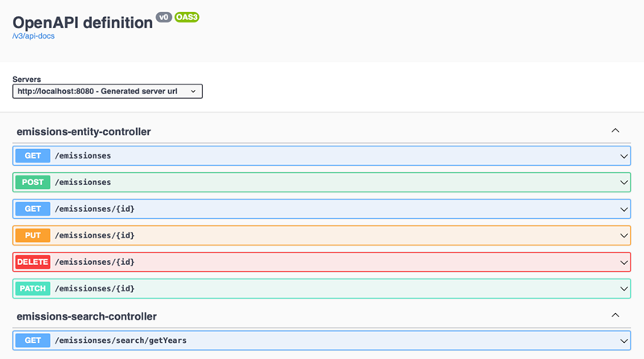The width and height of the screenshot is (644, 359).
Task: Click the DELETE method badge
Action: (32, 262)
